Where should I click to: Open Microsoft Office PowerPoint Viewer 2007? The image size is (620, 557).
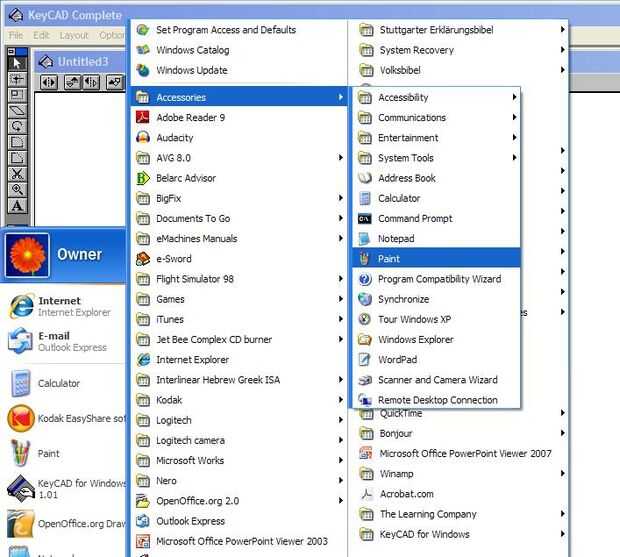pos(459,453)
